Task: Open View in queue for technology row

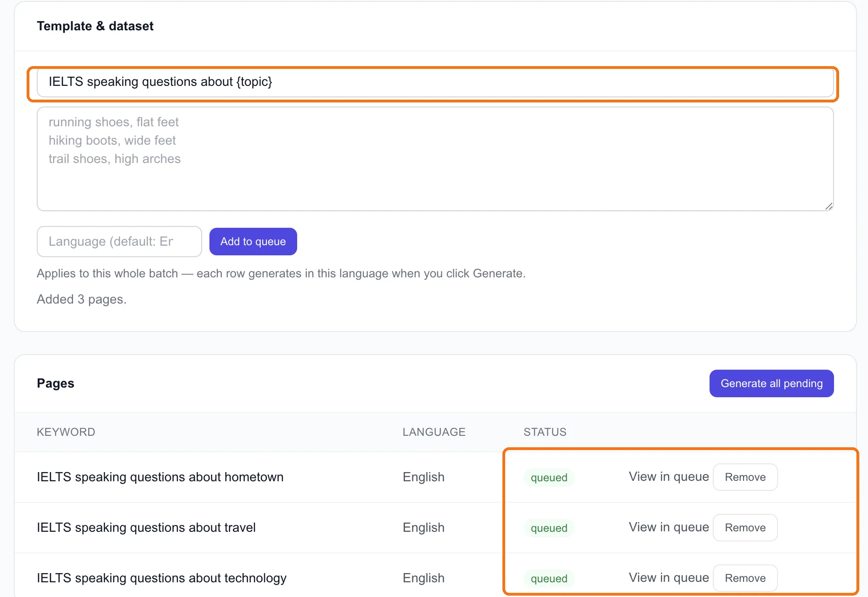Action: click(x=669, y=578)
